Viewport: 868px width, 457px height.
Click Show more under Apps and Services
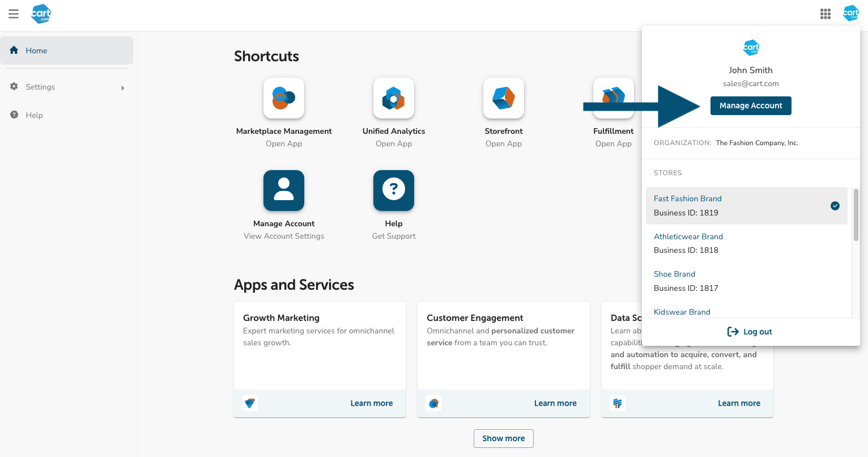click(503, 438)
